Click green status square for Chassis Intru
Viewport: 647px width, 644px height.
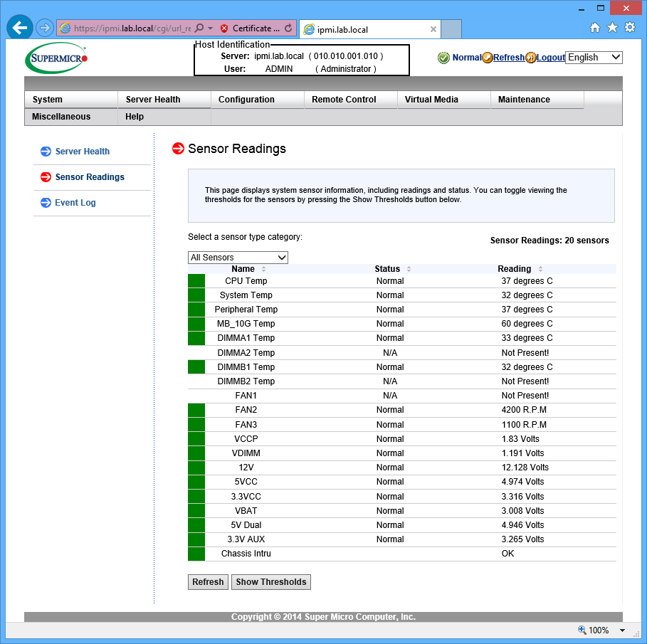196,554
